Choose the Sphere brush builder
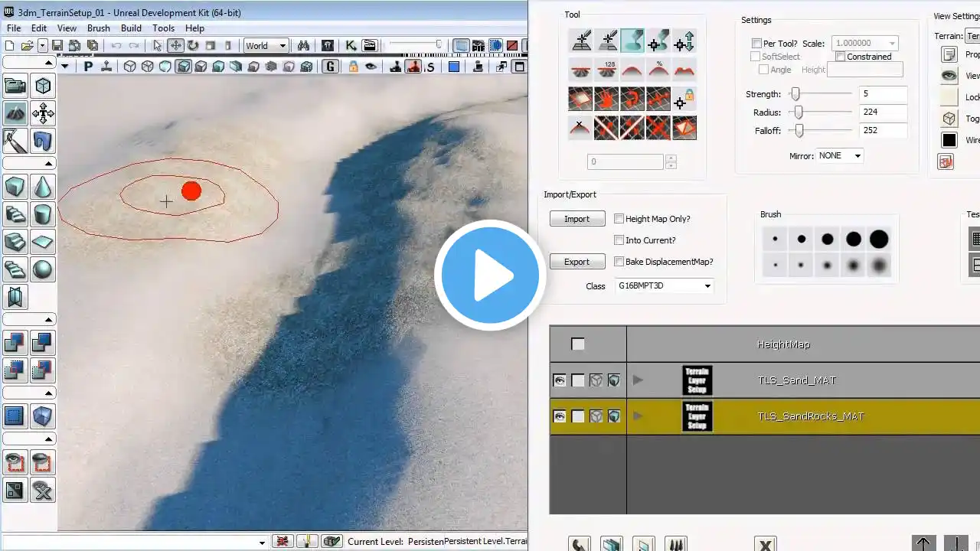The height and width of the screenshot is (551, 980). 43,269
